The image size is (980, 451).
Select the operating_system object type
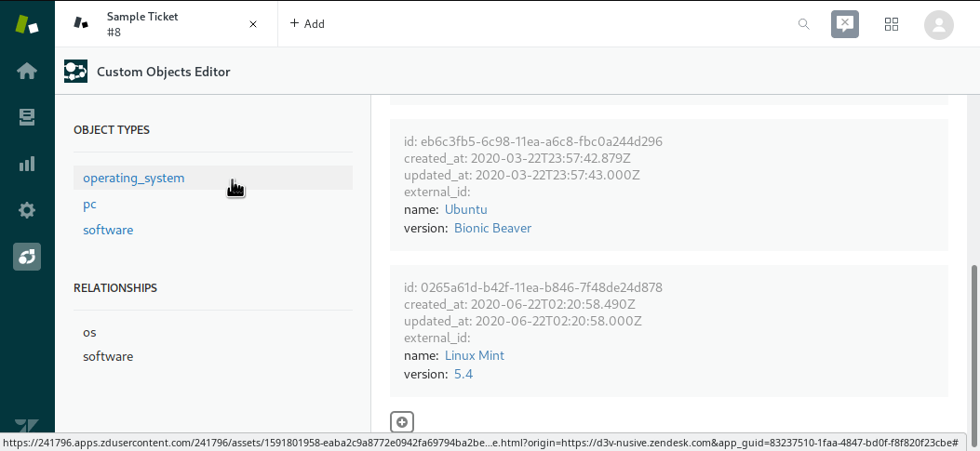(213, 178)
